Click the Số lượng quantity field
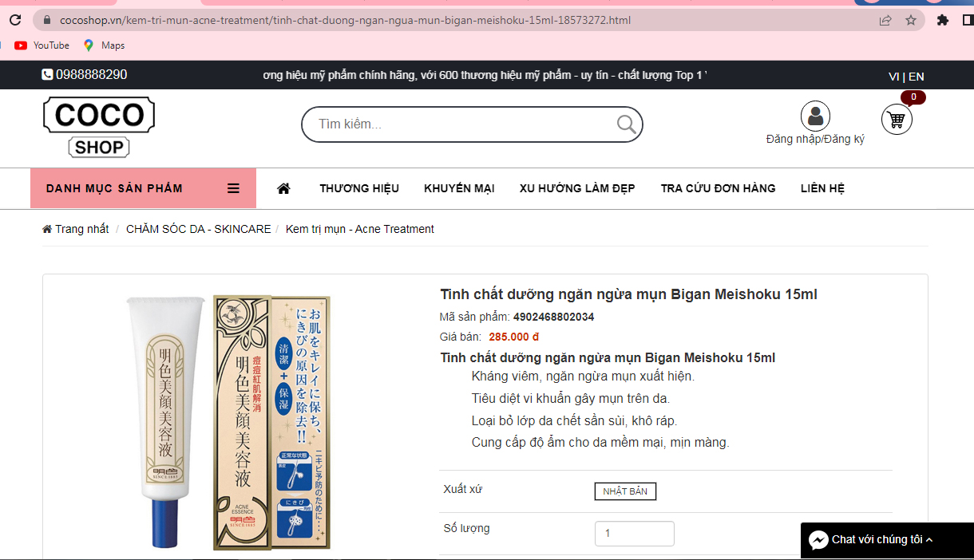Screen dimensions: 974x560 click(634, 533)
